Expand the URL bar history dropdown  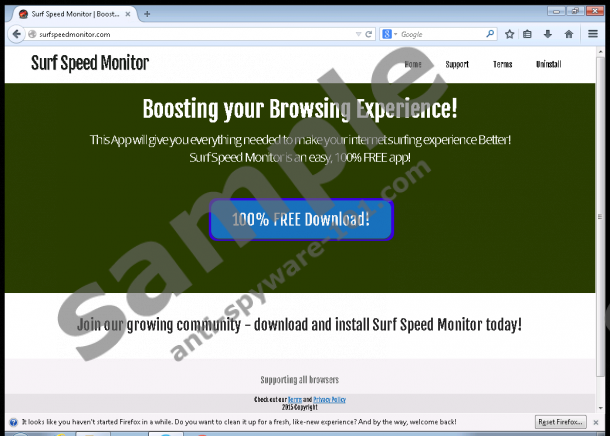357,34
